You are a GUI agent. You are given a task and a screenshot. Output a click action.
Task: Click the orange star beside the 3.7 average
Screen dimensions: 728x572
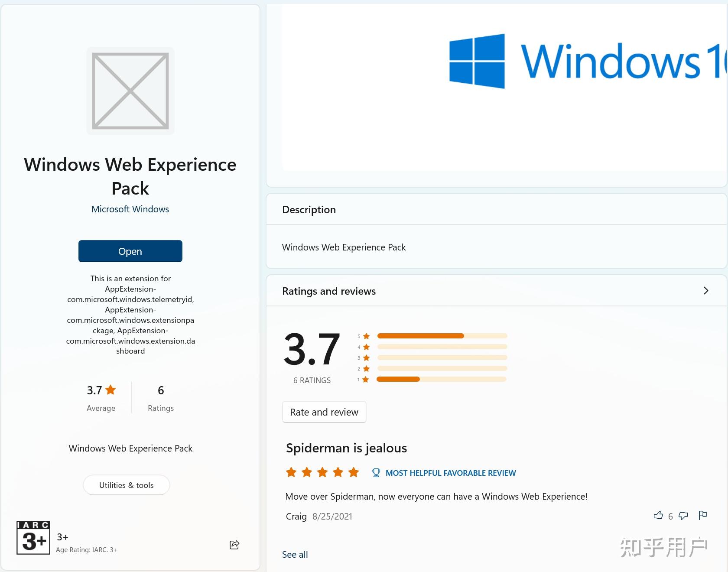pyautogui.click(x=111, y=390)
